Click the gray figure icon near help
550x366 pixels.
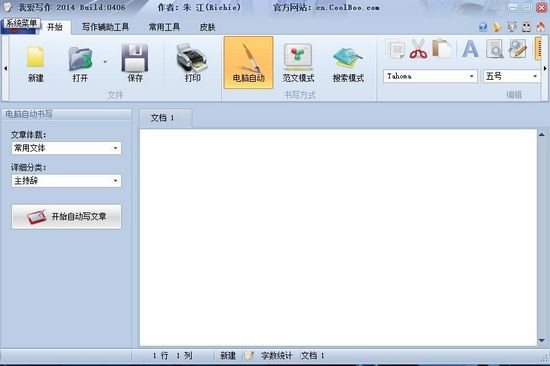coord(512,27)
